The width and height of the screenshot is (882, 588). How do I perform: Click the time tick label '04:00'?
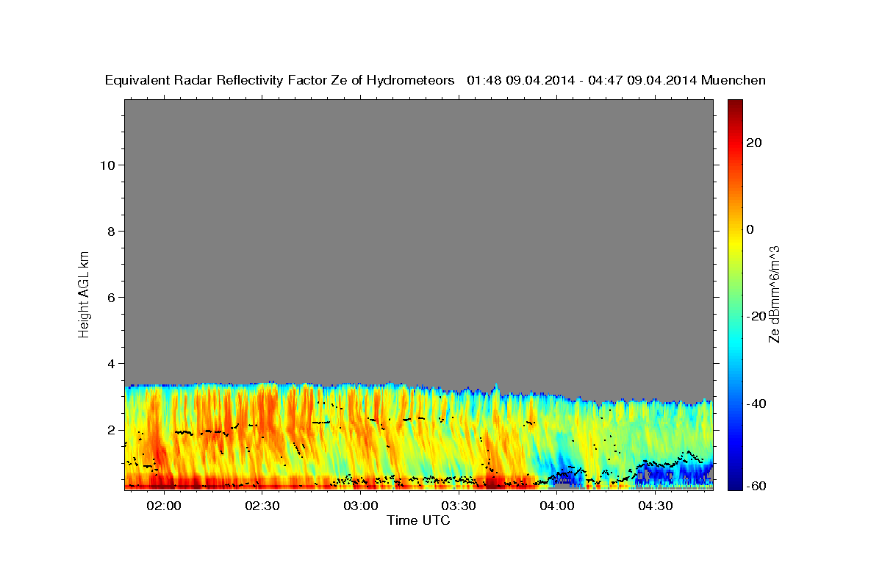pyautogui.click(x=556, y=506)
